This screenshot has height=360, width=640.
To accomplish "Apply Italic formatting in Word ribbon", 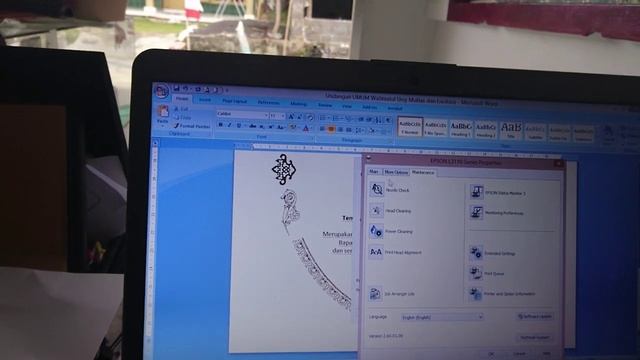I will point(230,125).
